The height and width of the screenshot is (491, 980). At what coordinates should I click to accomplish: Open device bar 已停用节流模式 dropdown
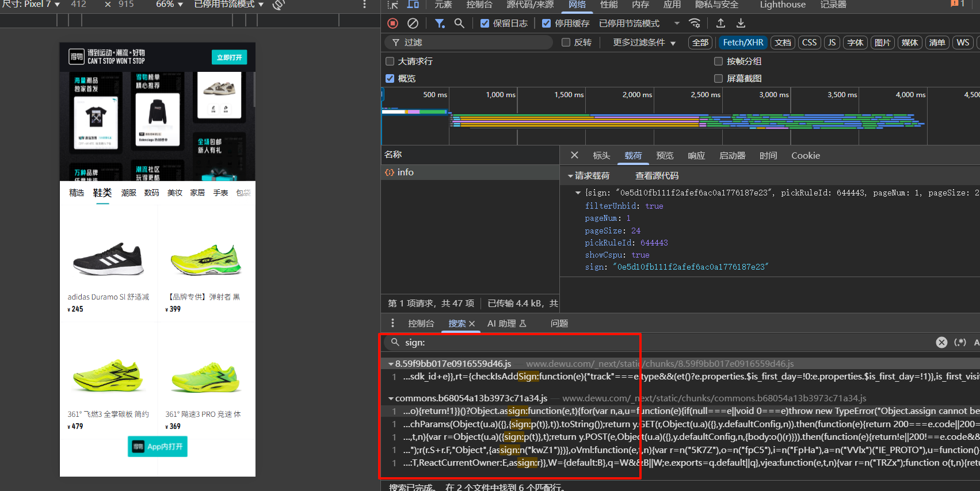coord(228,4)
